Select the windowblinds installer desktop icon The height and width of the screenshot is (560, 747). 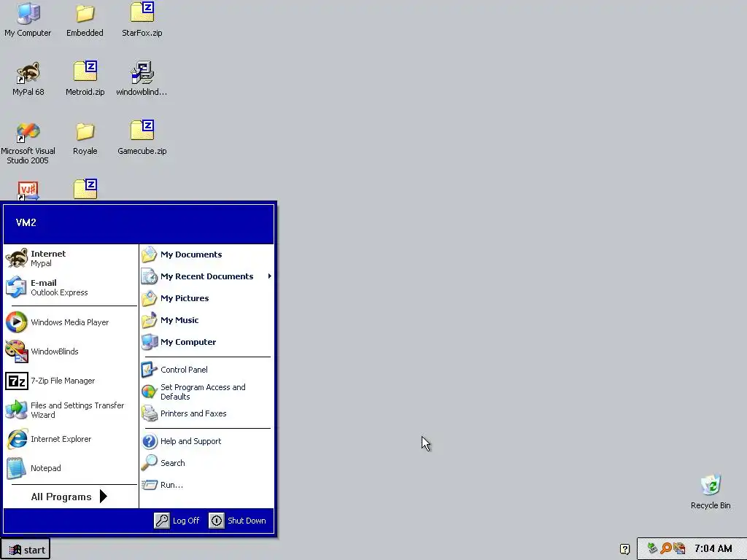tap(142, 79)
